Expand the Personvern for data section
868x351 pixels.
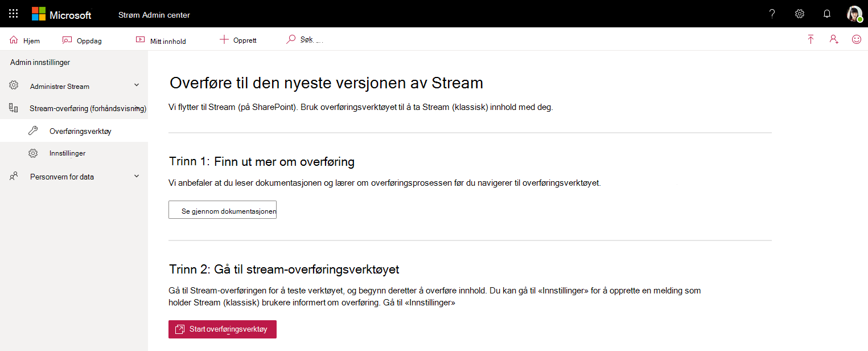[136, 176]
